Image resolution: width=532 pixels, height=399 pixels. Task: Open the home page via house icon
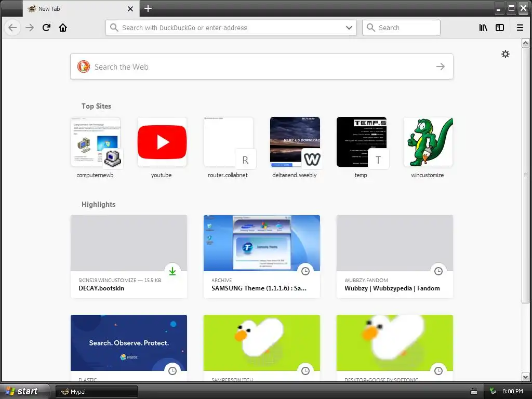[63, 28]
